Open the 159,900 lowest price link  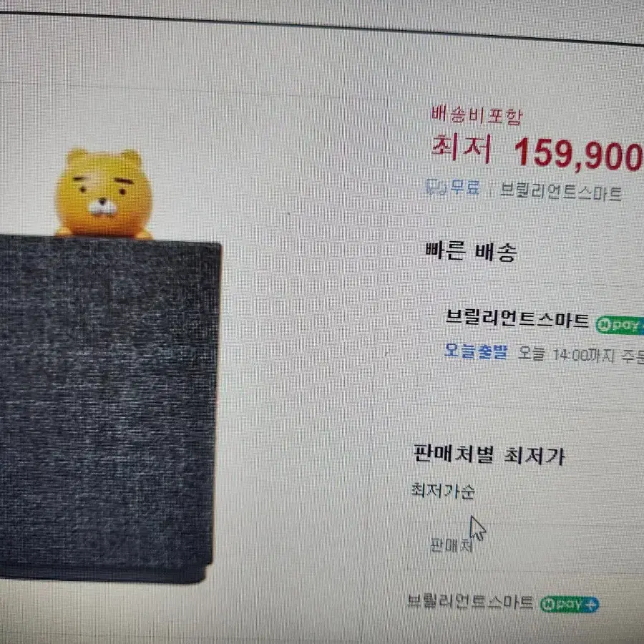click(x=579, y=154)
